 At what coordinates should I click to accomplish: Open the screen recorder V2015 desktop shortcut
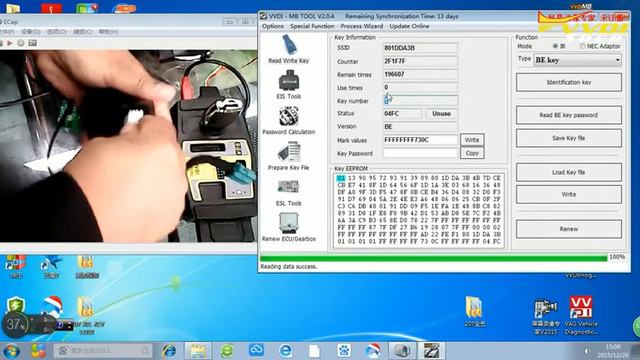pyautogui.click(x=546, y=317)
